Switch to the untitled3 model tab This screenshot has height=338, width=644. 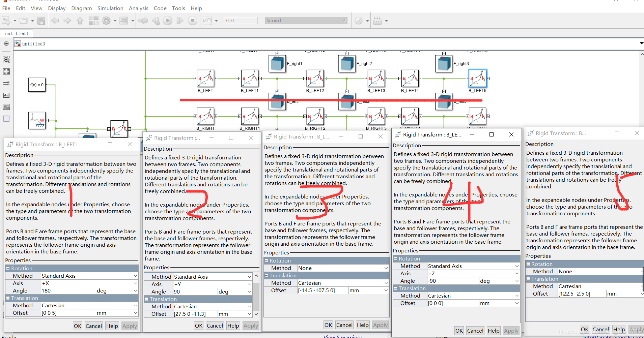(17, 33)
